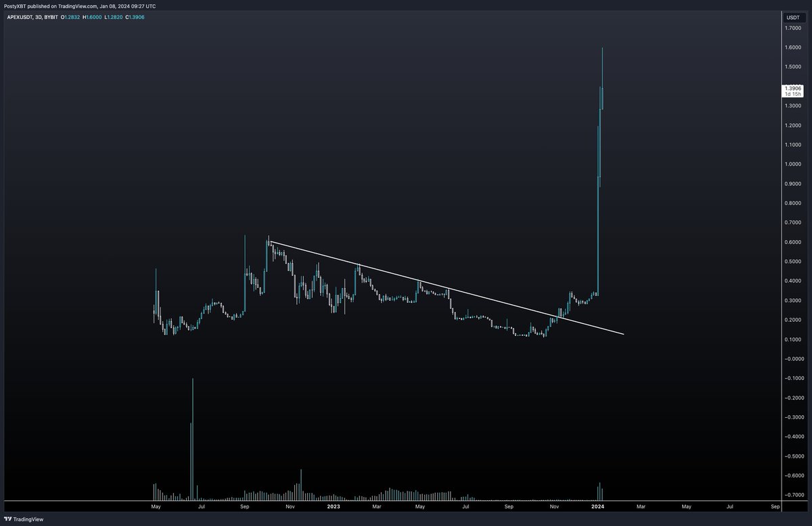
Task: Click the 1.2000 price axis label
Action: click(x=792, y=126)
